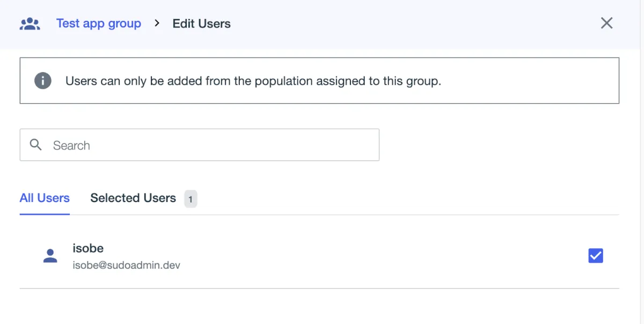Viewport: 644px width, 324px height.
Task: Click the population notice message text
Action: pyautogui.click(x=253, y=81)
